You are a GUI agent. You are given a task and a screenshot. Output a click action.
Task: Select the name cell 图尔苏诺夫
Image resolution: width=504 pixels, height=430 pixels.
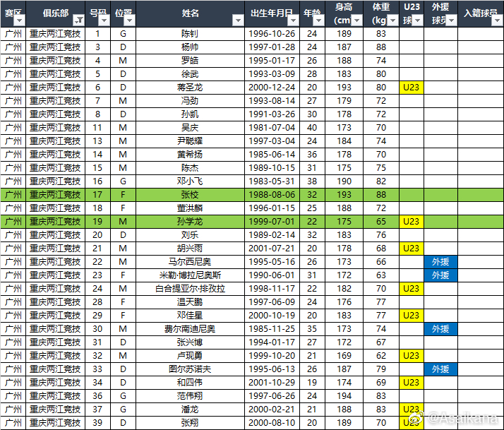click(x=190, y=369)
